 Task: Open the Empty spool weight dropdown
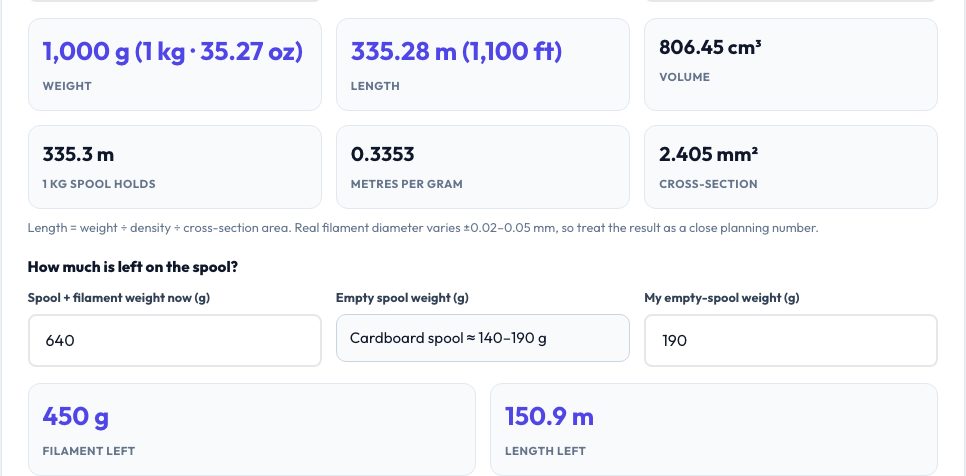(x=482, y=338)
